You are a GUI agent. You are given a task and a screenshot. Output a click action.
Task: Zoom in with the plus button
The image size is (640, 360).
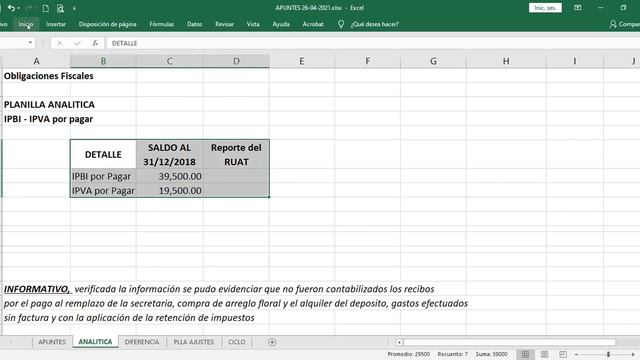click(633, 355)
